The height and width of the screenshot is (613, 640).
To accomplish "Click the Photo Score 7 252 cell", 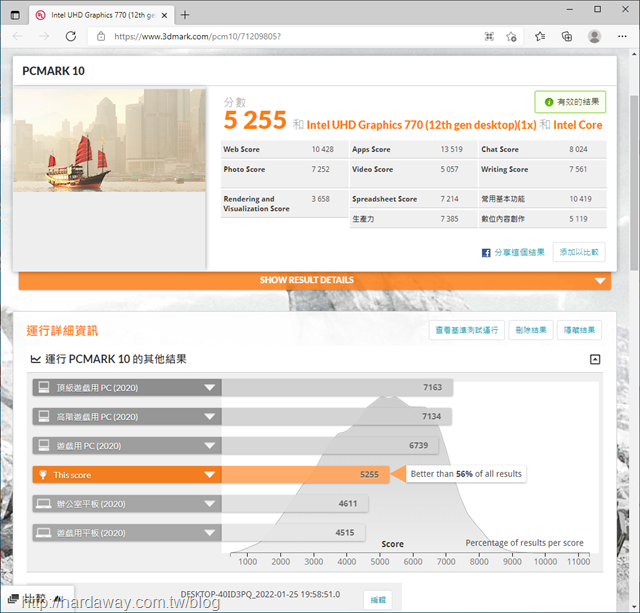I will 284,174.
